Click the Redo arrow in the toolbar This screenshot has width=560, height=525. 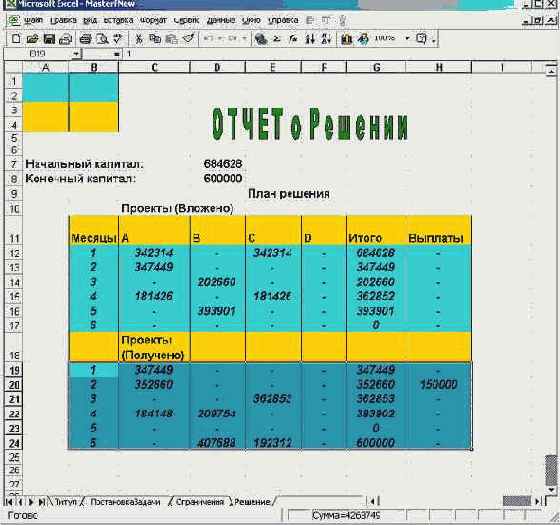(x=231, y=38)
